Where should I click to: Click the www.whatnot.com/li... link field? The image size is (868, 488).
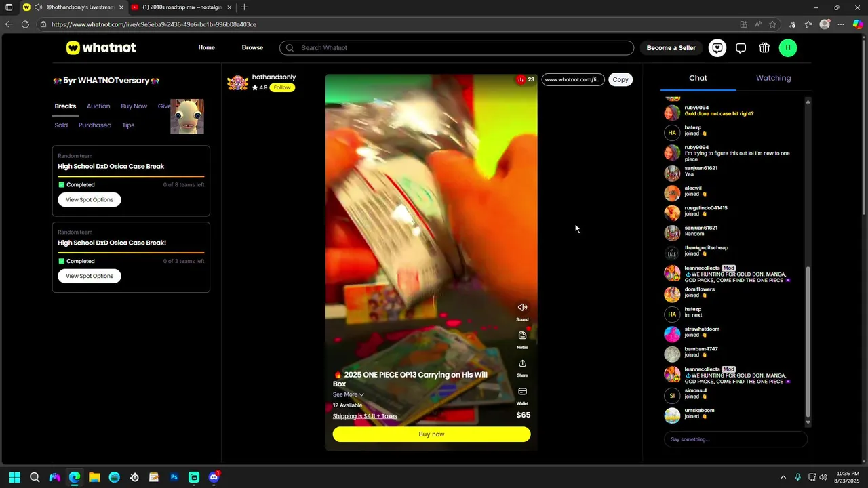(573, 79)
